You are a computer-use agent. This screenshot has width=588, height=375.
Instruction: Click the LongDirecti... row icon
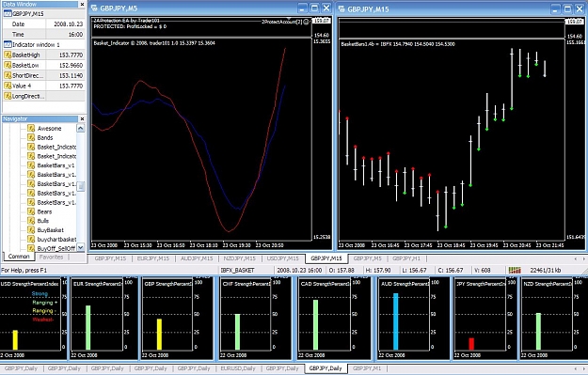8,96
